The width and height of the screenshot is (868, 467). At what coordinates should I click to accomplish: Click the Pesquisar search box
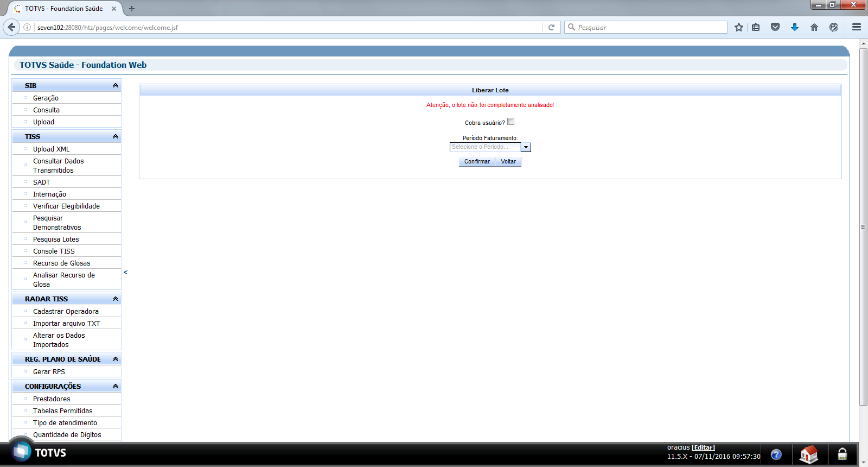[x=646, y=27]
